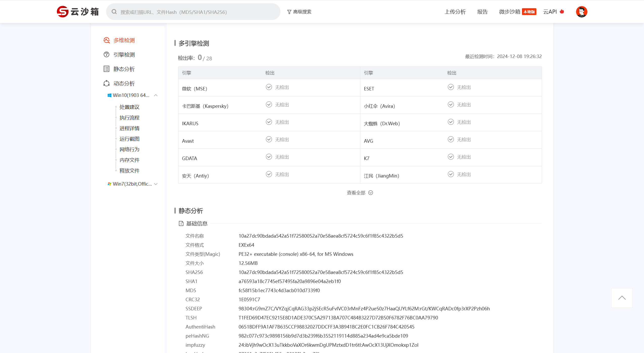Click the file size 12.56MB
This screenshot has width=644, height=353.
coord(248,263)
